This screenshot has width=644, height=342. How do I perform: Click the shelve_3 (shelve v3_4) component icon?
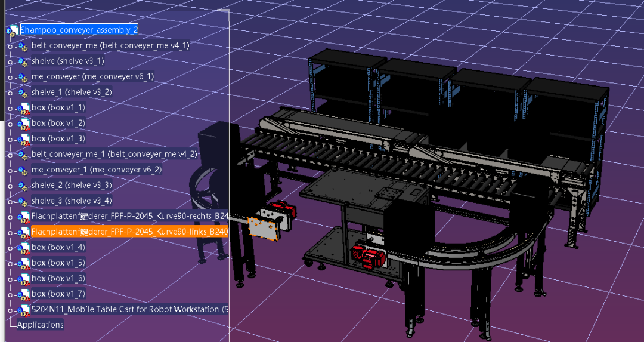(23, 201)
